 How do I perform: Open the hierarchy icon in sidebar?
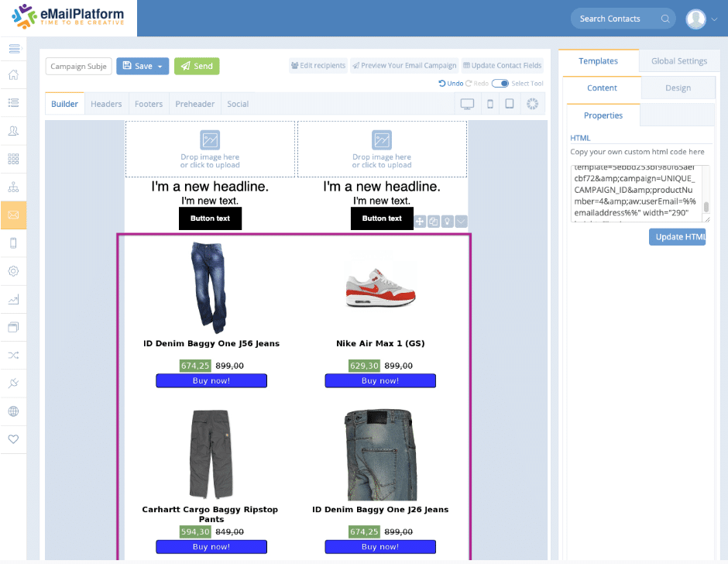[13, 187]
